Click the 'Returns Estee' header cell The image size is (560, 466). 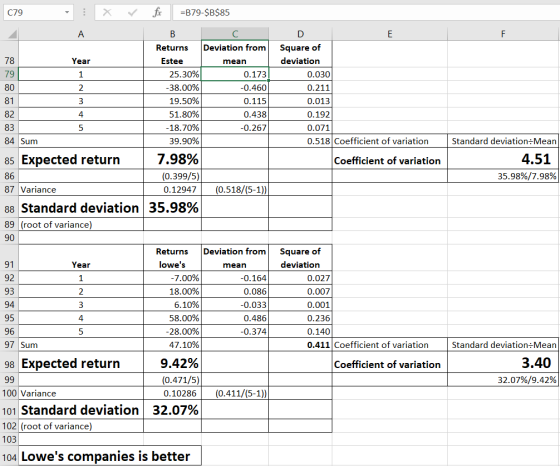172,54
